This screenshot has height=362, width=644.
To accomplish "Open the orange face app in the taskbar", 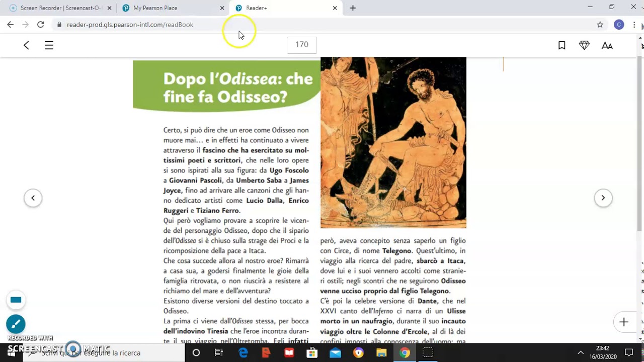I will pyautogui.click(x=266, y=353).
